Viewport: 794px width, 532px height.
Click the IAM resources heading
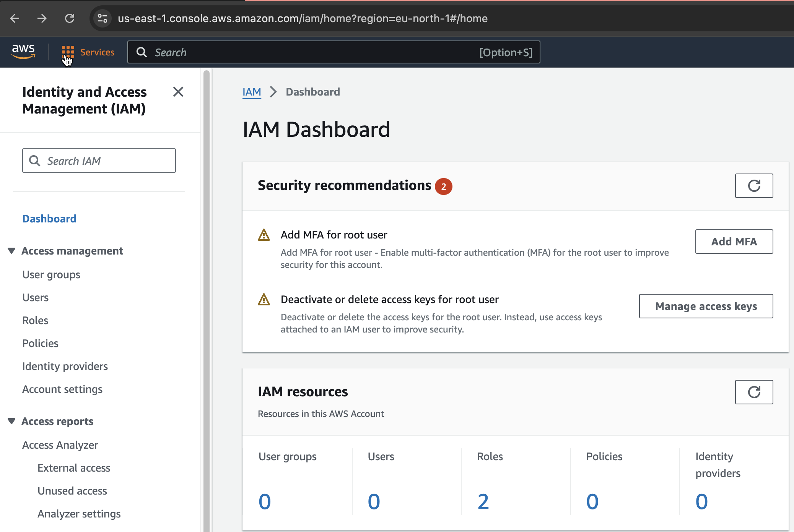(x=303, y=392)
